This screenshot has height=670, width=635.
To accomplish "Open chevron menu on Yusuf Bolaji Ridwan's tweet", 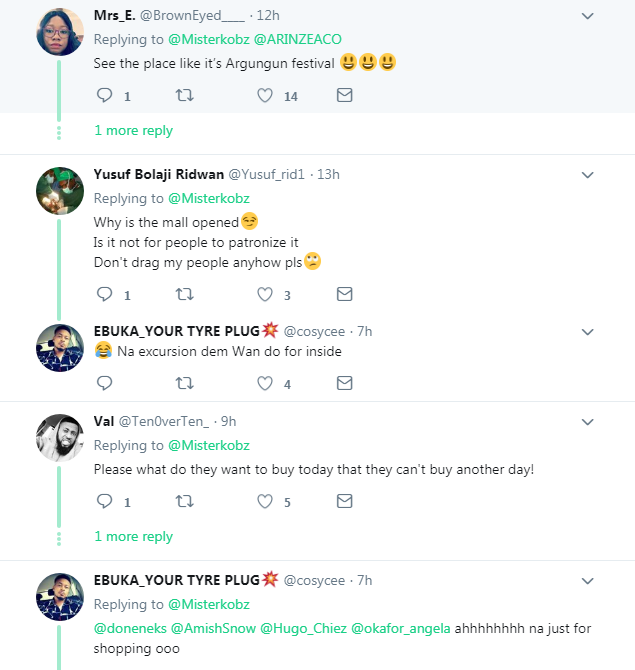I will [588, 174].
